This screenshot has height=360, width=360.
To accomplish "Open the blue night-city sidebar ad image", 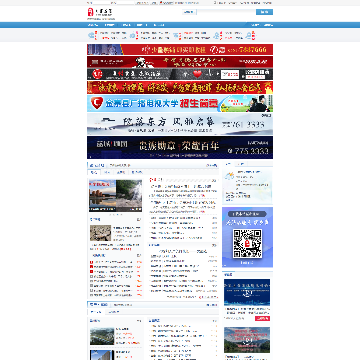I will tap(247, 293).
